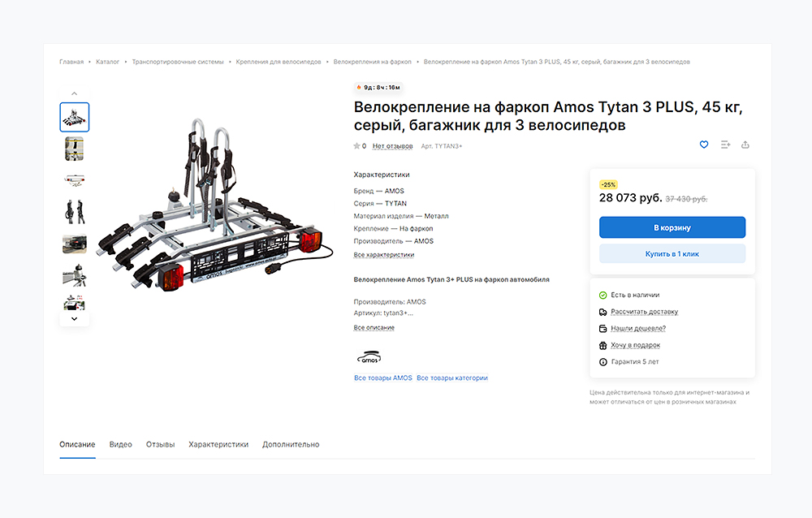Screen dimensions: 812x518
Task: Select second thumbnail showing yellow straps
Action: 75,149
